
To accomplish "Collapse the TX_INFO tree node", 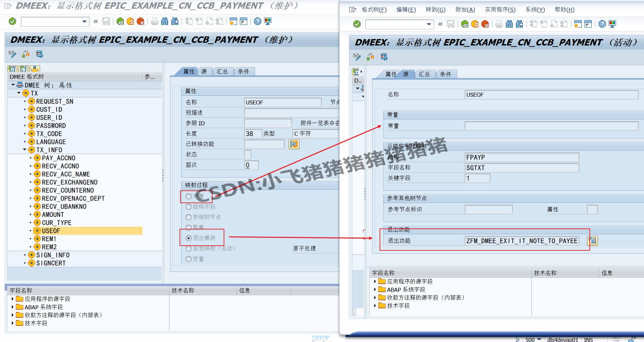I will pos(25,150).
